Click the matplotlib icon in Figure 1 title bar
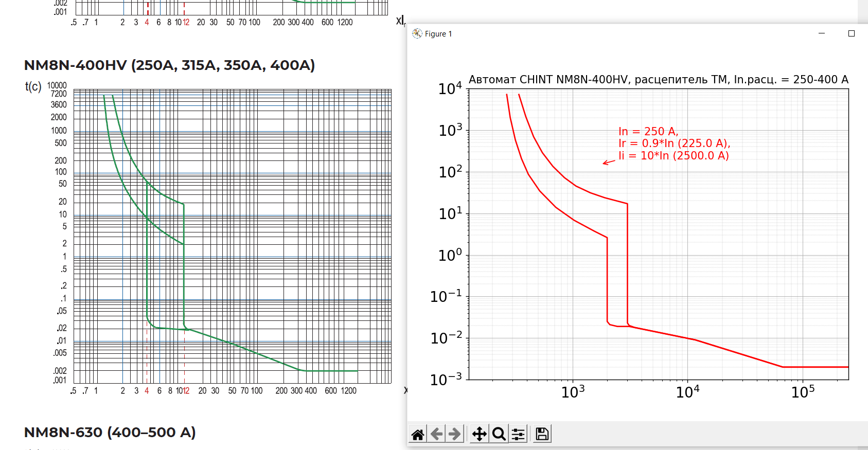The width and height of the screenshot is (868, 450). pos(417,33)
